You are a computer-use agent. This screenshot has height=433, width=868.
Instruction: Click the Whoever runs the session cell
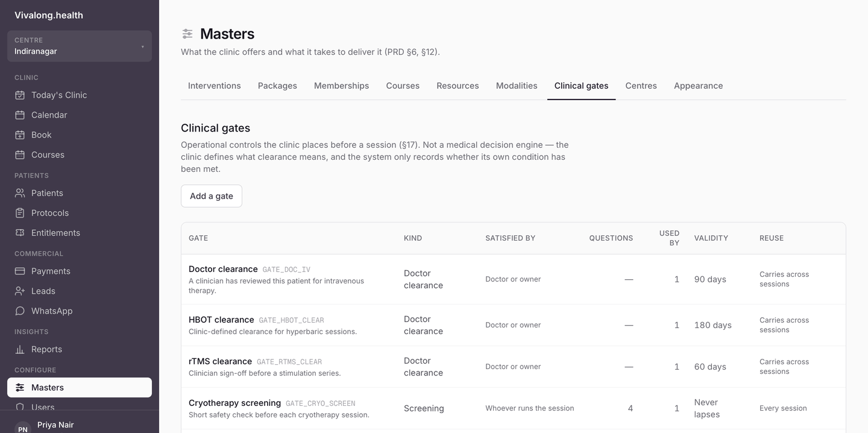[x=530, y=408]
